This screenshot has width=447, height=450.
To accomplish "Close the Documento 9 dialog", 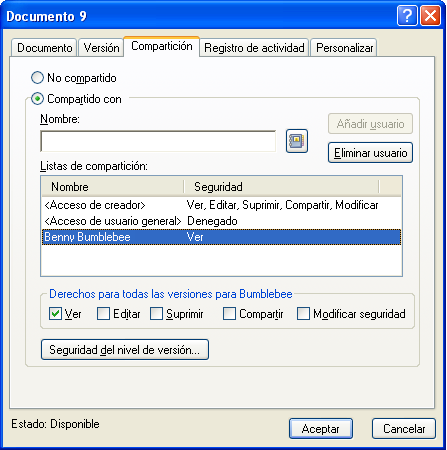I will 430,16.
